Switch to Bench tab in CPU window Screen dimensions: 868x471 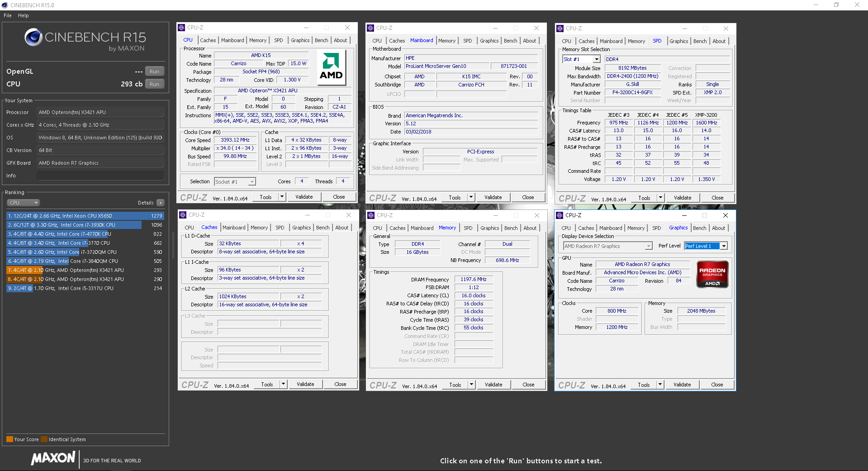click(x=322, y=40)
